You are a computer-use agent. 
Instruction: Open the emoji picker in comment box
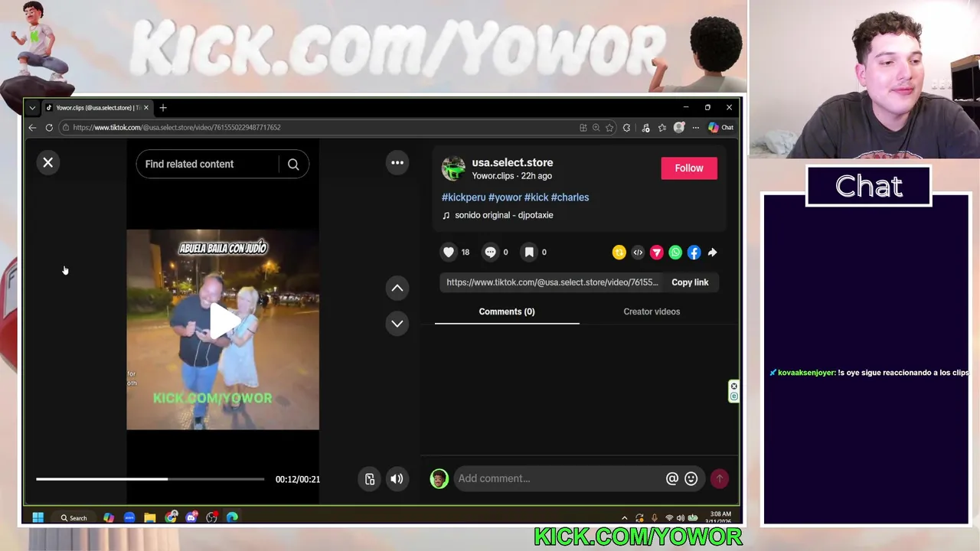coord(691,479)
